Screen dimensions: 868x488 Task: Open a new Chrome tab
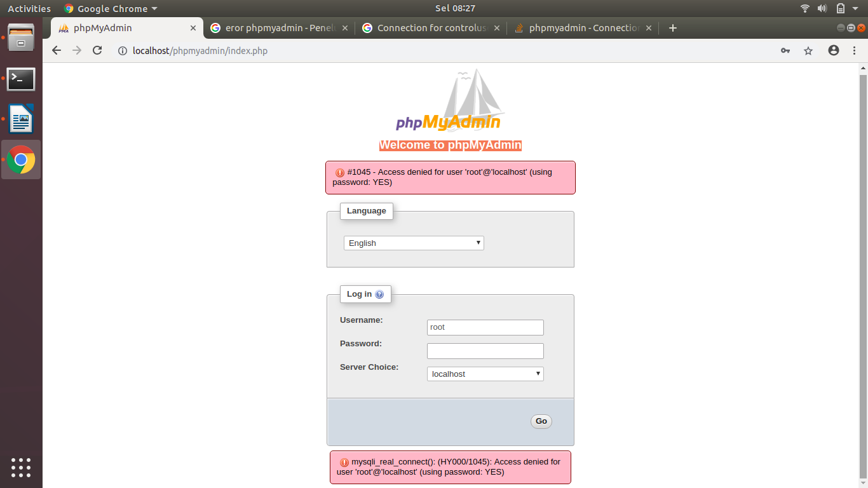point(673,28)
